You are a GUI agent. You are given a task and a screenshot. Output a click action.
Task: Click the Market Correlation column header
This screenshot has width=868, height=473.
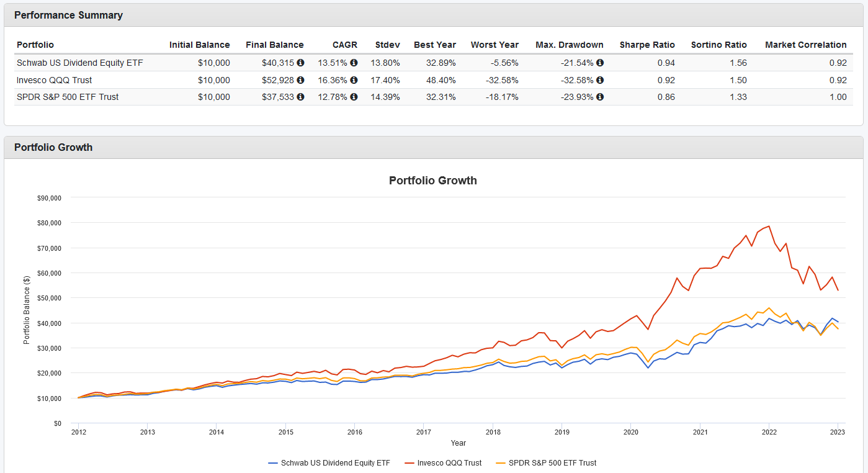point(806,45)
